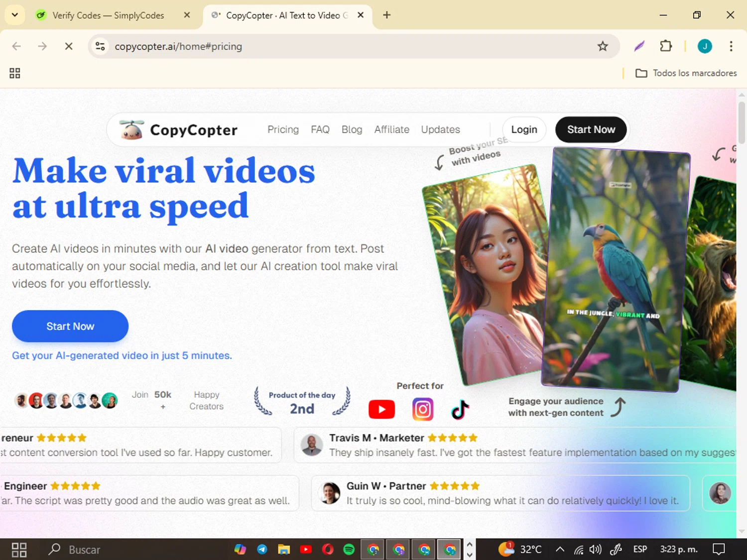This screenshot has width=747, height=560.
Task: Click the ESP language indicator
Action: [640, 549]
